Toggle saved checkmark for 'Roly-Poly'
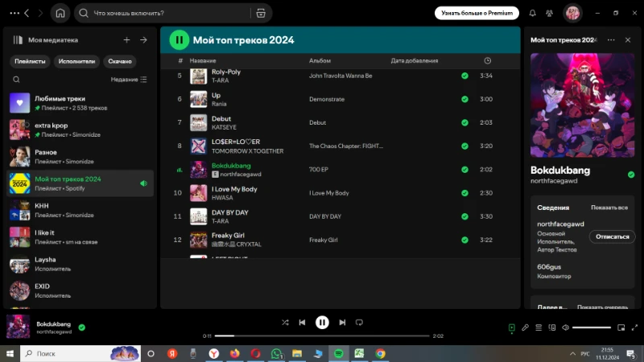Viewport: 644px width, 362px height. (x=464, y=76)
